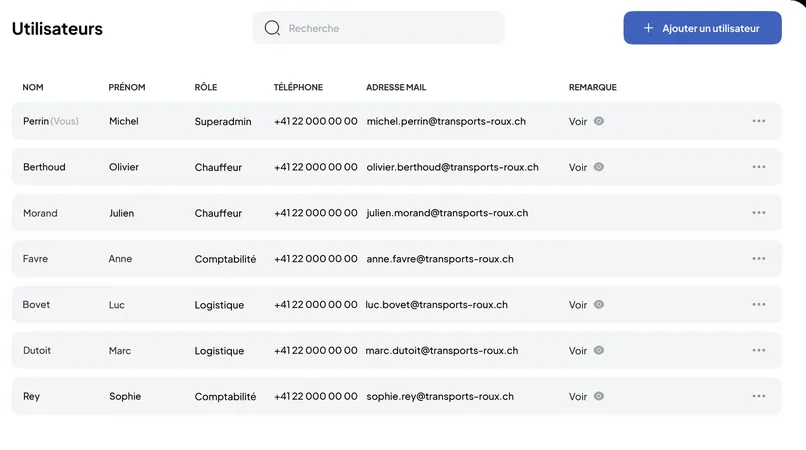Click phone number in Favre row
Image resolution: width=806 pixels, height=450 pixels.
coord(316,259)
